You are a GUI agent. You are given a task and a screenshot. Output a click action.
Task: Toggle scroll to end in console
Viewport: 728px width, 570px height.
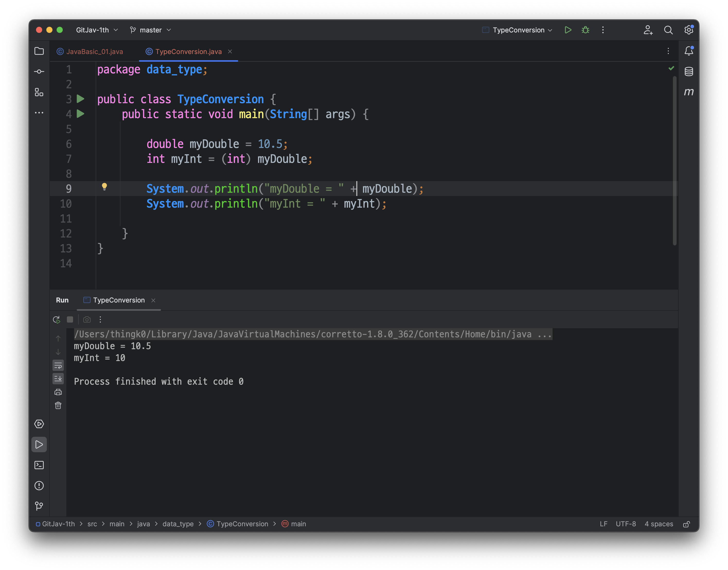tap(58, 378)
